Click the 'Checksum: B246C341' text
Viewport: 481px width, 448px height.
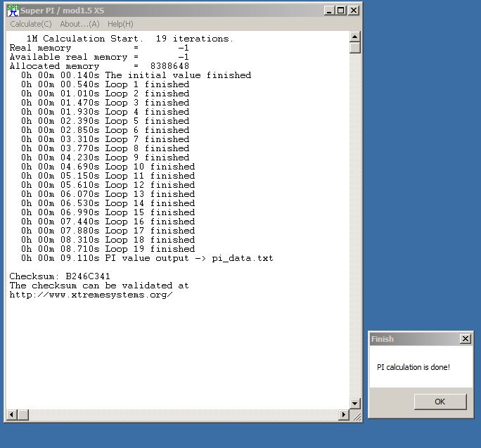(60, 276)
